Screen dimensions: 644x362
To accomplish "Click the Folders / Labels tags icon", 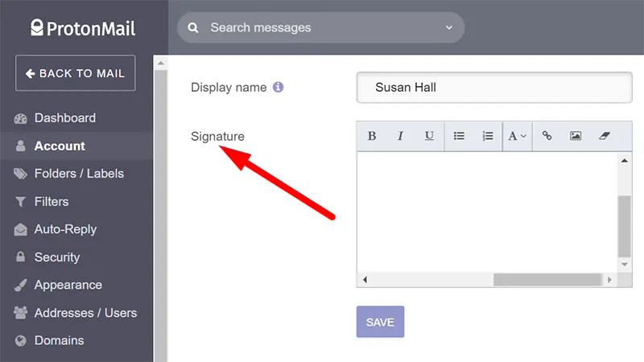I will (x=21, y=174).
